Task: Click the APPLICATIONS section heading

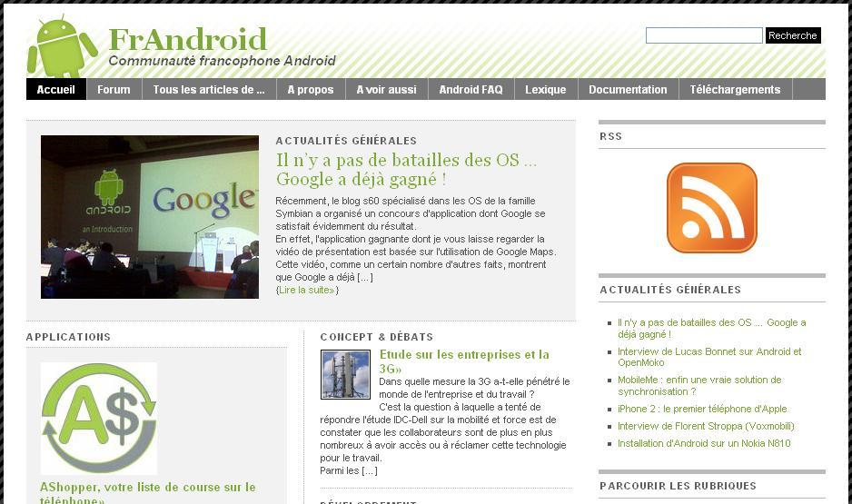Action: (x=68, y=337)
